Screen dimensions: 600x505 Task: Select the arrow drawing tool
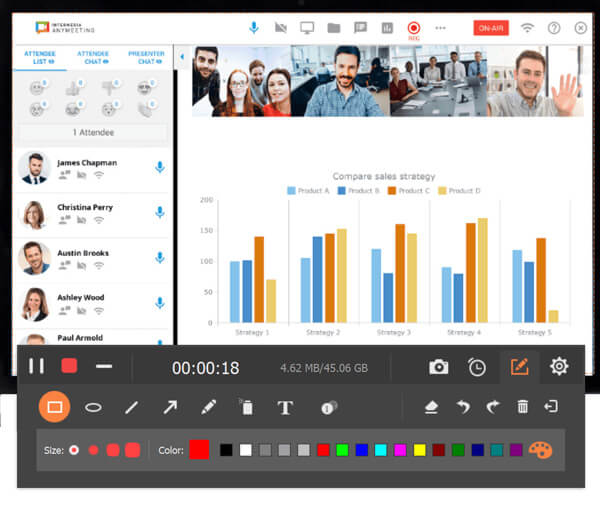click(x=170, y=407)
